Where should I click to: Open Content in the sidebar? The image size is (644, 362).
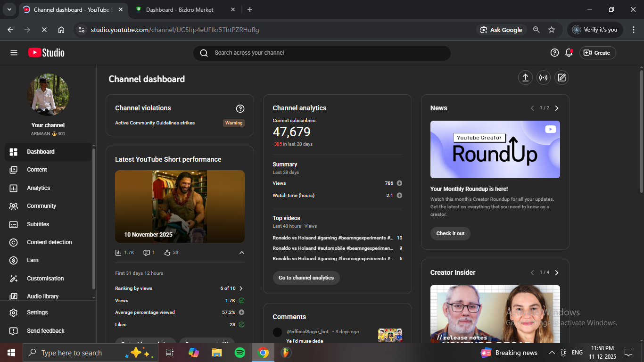tap(37, 170)
